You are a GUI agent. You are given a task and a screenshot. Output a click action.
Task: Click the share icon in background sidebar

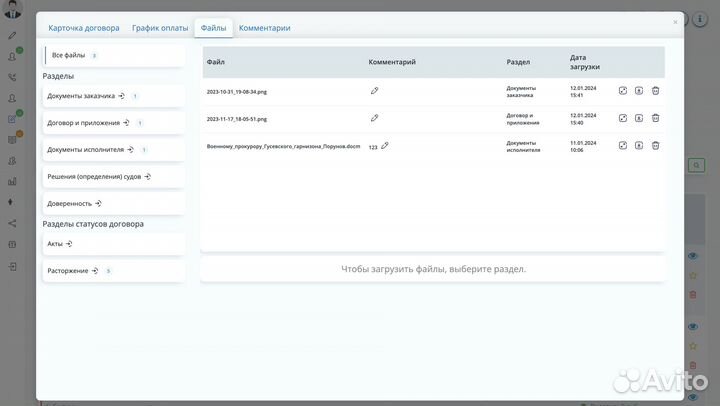(x=12, y=224)
